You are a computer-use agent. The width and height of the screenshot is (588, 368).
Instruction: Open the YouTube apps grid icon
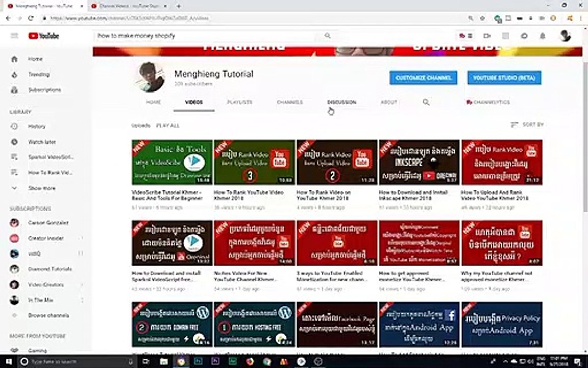tap(505, 36)
